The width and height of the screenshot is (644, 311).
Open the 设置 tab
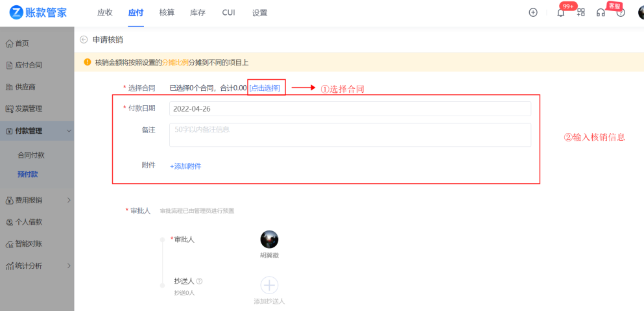259,13
